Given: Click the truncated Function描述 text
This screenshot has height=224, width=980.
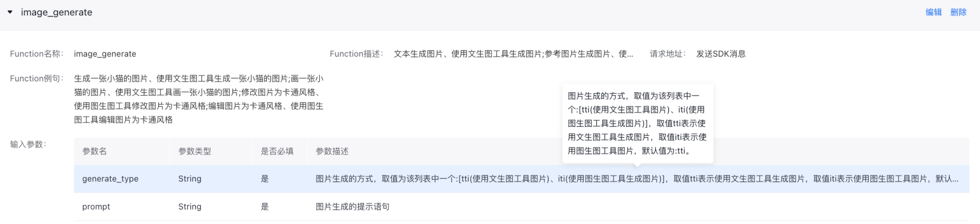Looking at the screenshot, I should click(513, 54).
